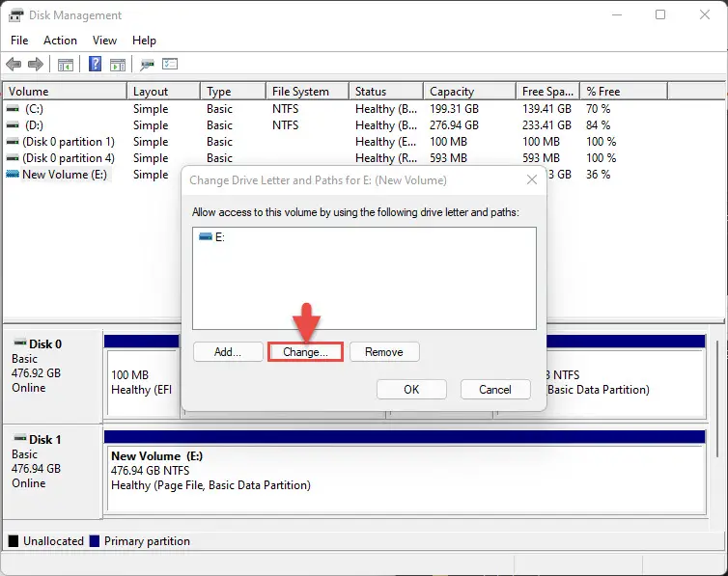Click the Disk Management app icon in title bar
The width and height of the screenshot is (728, 576).
[x=15, y=15]
